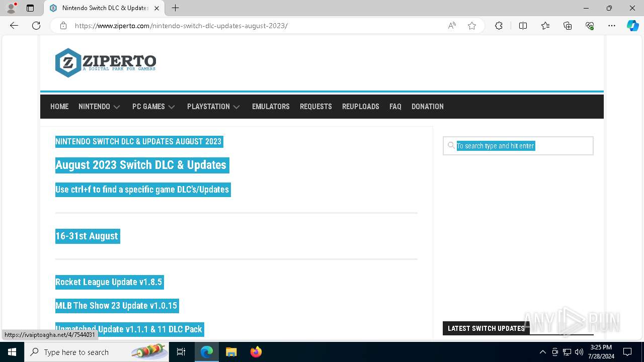Click the Latest Switch Updates header
Screen dimensions: 644x362
486,328
